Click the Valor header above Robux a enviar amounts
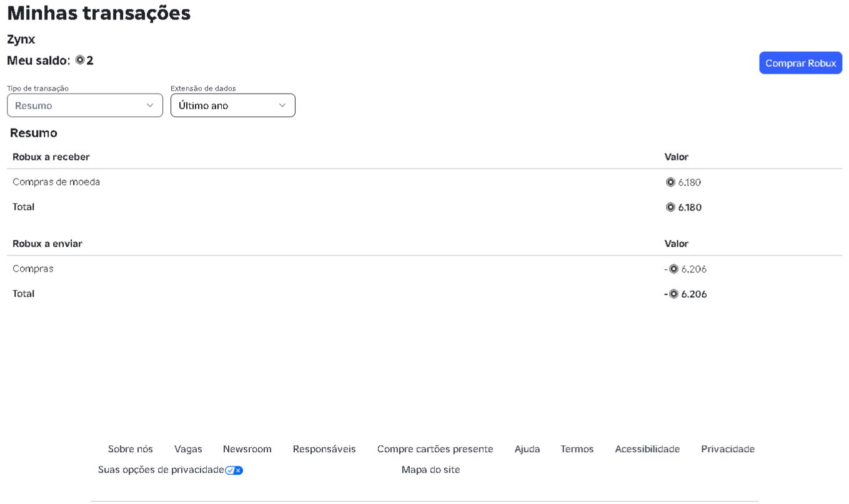Viewport: 849px width, 504px height. (677, 244)
